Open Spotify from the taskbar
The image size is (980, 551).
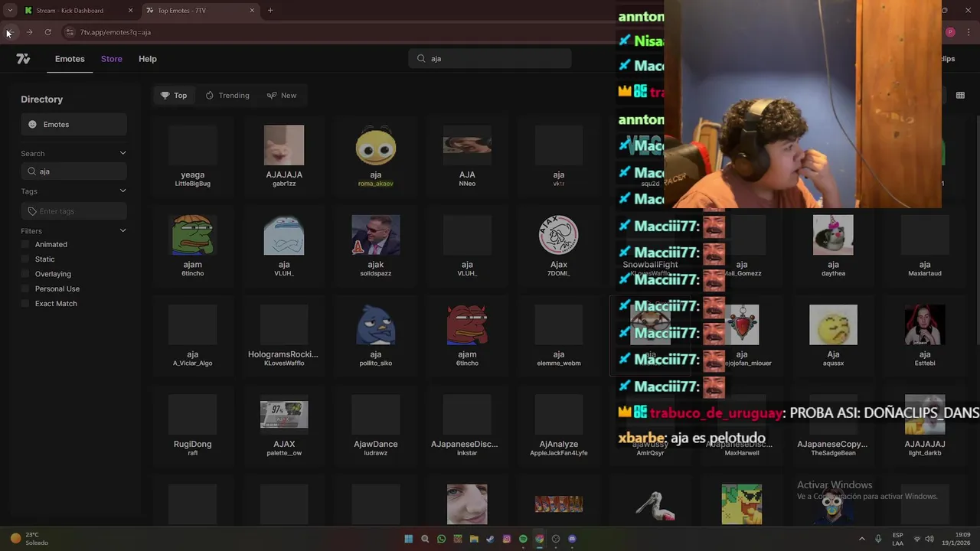(523, 539)
